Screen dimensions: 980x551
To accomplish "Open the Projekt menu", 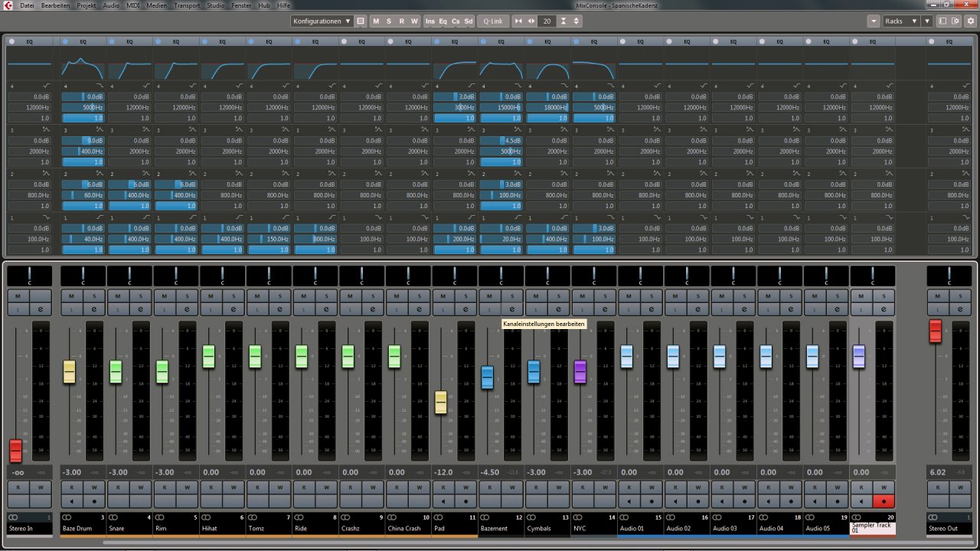I will point(86,5).
